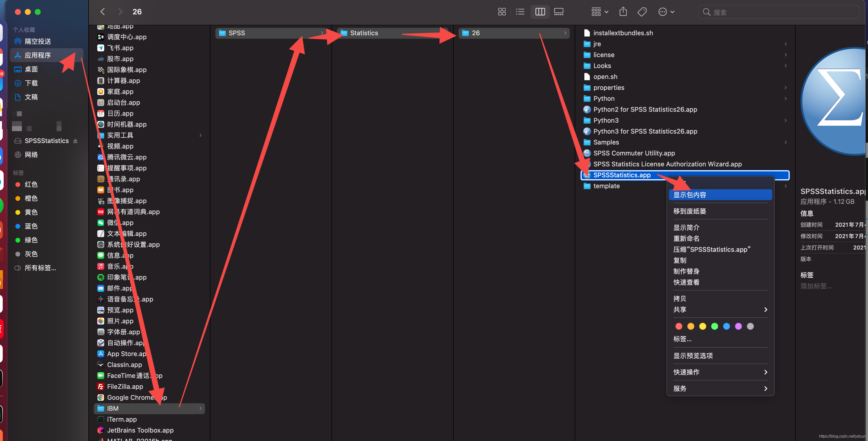Open SPSS Commuter Utility app

(634, 152)
